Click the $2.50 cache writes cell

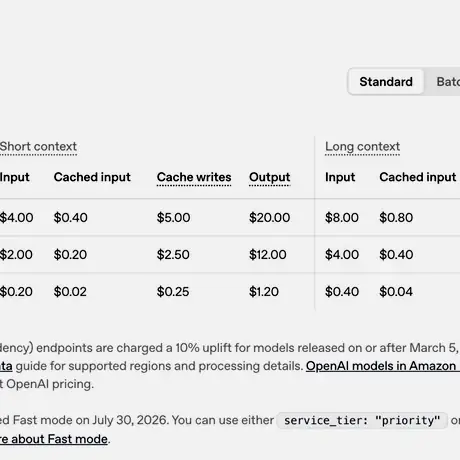coord(173,255)
